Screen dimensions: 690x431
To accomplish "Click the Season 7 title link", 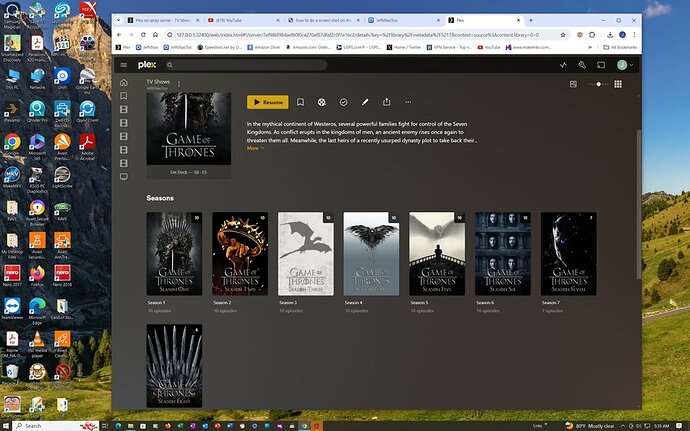I will (551, 303).
